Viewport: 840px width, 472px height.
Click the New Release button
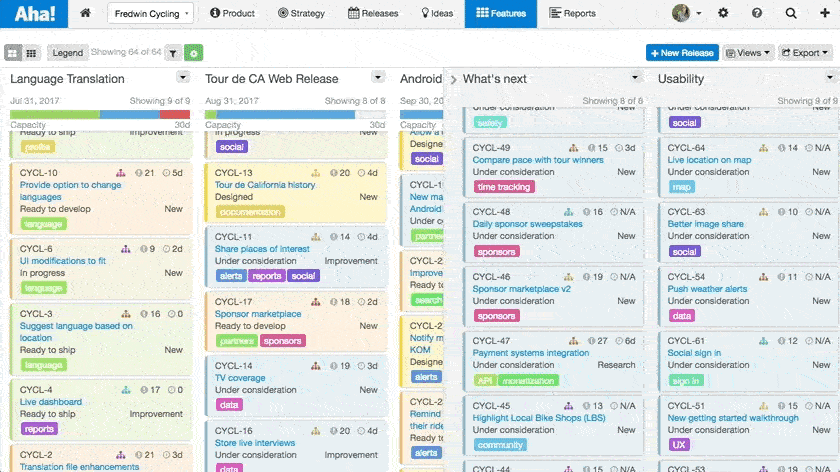point(682,53)
